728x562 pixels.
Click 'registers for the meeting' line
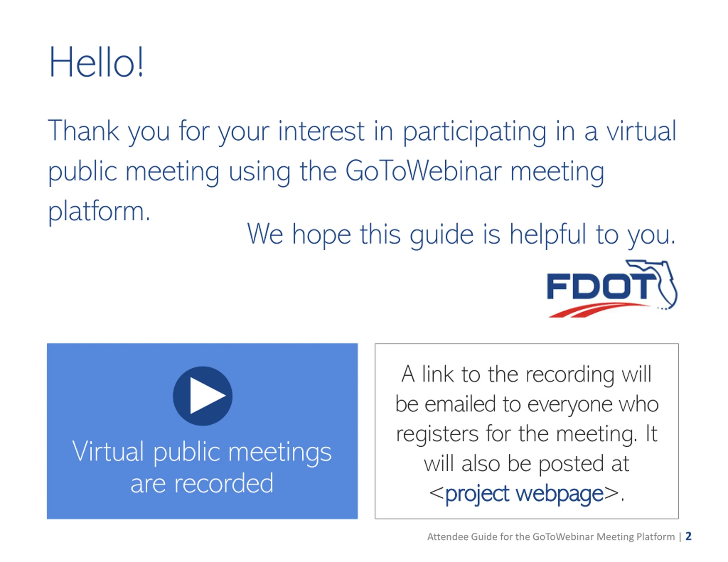[527, 434]
